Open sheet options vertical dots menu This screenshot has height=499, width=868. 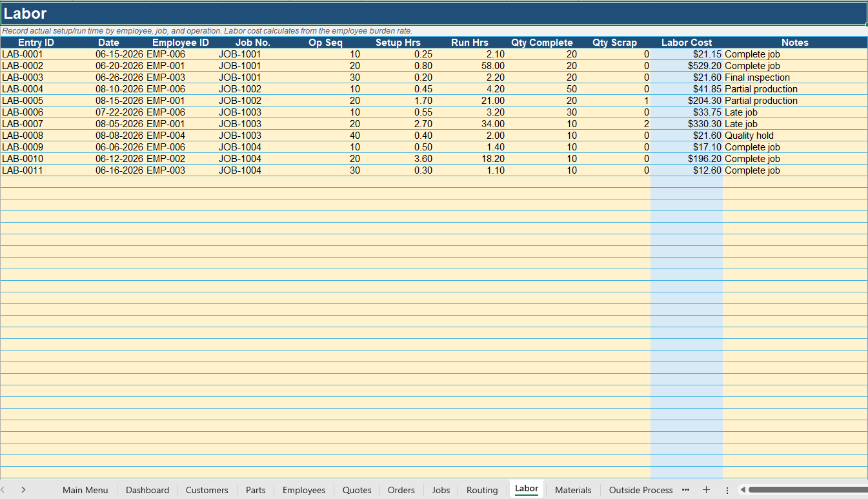tap(727, 490)
